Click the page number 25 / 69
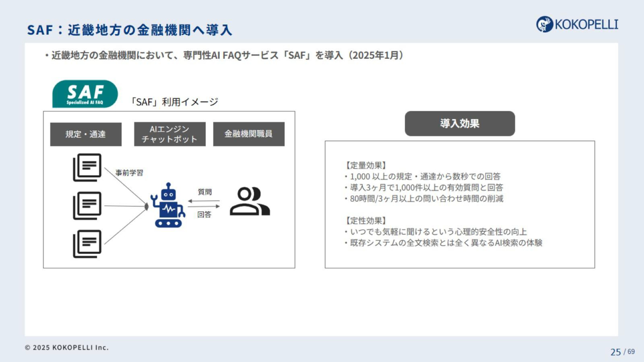 pos(623,351)
